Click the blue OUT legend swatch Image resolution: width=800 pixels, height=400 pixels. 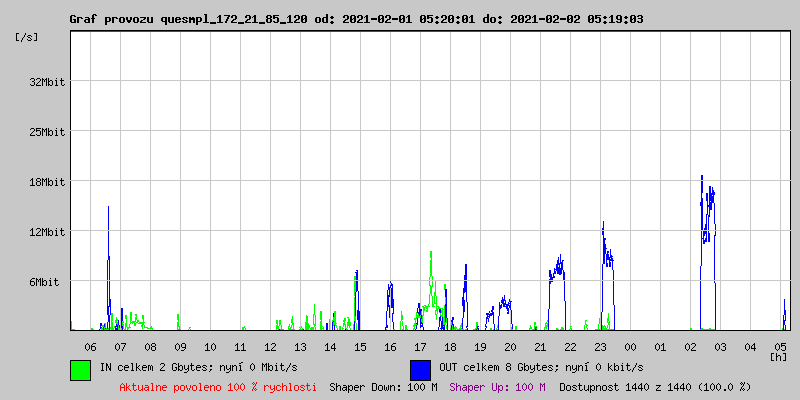point(420,369)
